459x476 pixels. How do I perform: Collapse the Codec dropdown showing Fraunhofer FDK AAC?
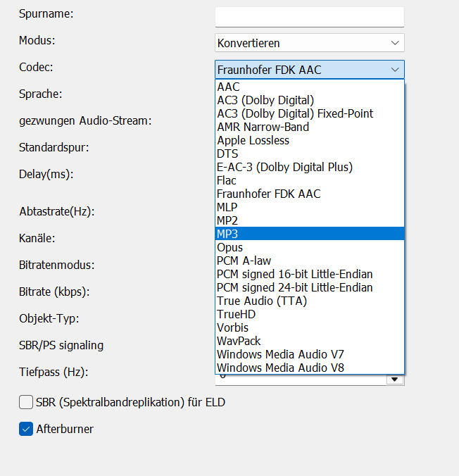pyautogui.click(x=309, y=70)
